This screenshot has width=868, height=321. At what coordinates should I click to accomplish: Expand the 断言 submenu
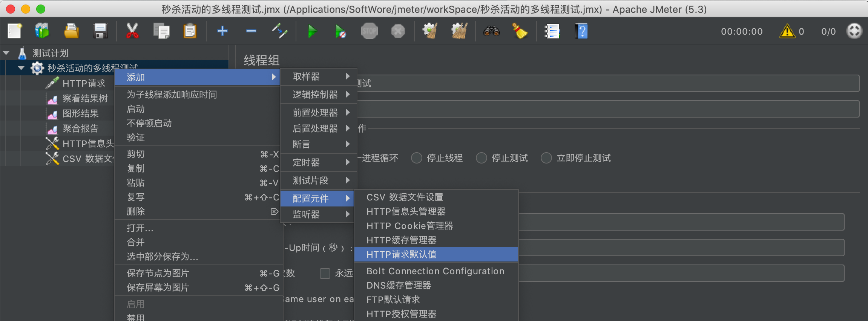tap(319, 144)
